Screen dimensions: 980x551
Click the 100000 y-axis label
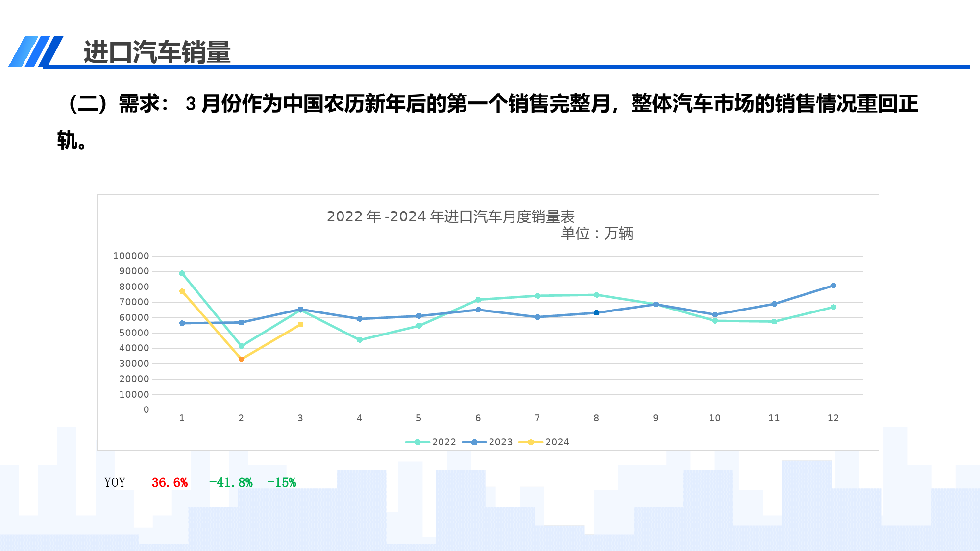(x=131, y=256)
